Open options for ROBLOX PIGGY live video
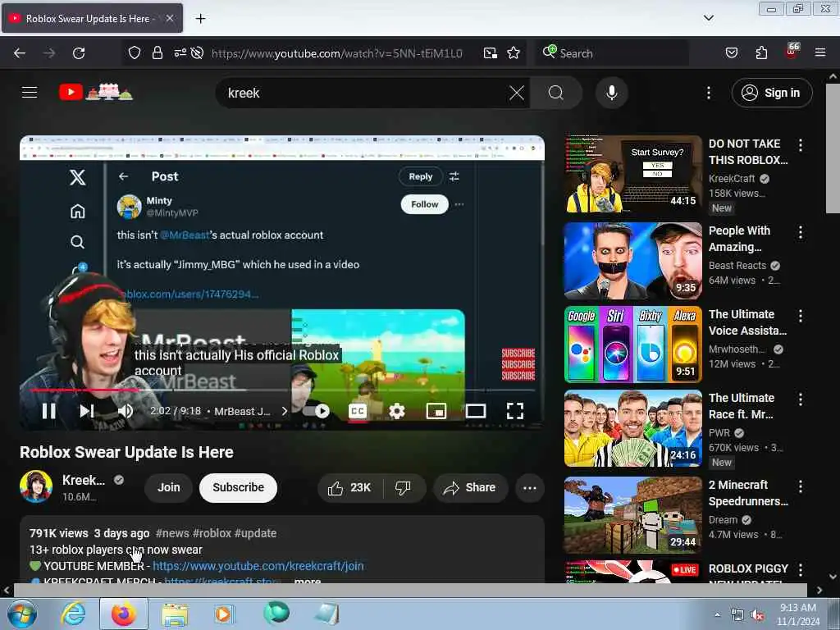This screenshot has height=630, width=840. (x=800, y=569)
